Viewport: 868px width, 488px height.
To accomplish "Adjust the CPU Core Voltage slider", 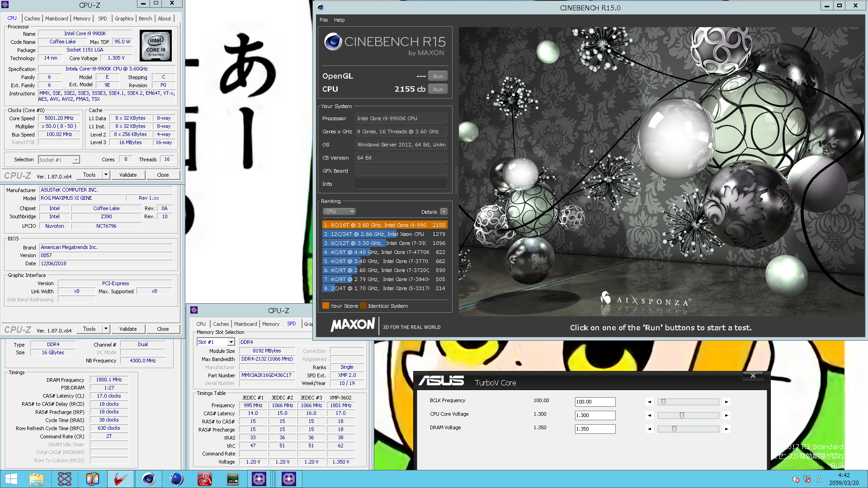I will (x=688, y=415).
